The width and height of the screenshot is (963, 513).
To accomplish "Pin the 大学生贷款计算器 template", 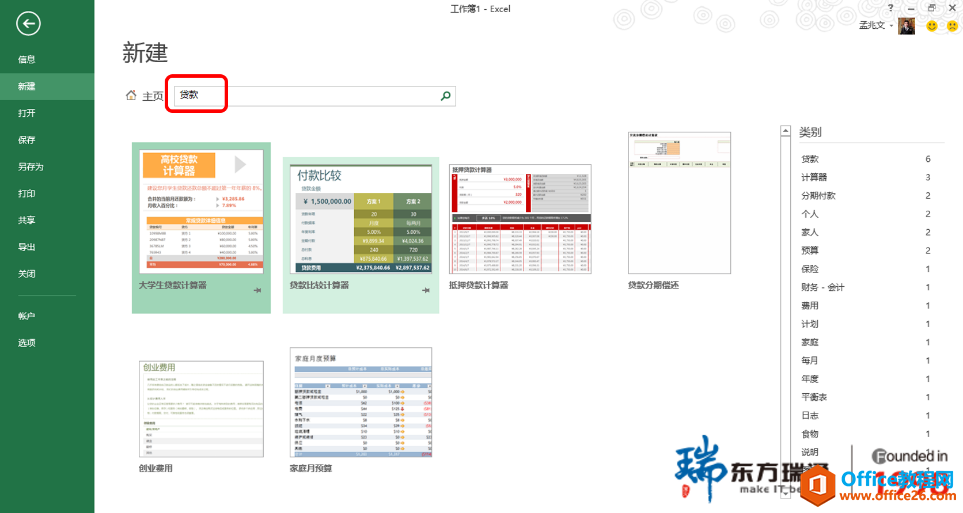I will click(257, 290).
